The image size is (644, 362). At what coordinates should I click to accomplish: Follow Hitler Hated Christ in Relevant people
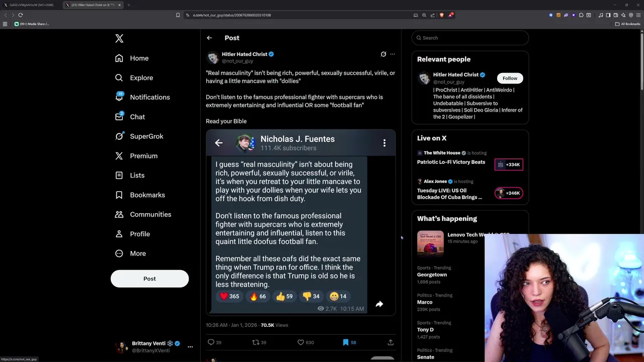point(510,78)
